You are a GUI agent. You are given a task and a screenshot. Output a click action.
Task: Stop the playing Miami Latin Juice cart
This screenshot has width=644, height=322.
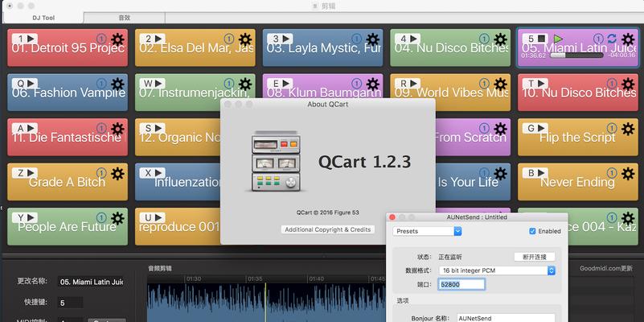(x=542, y=39)
